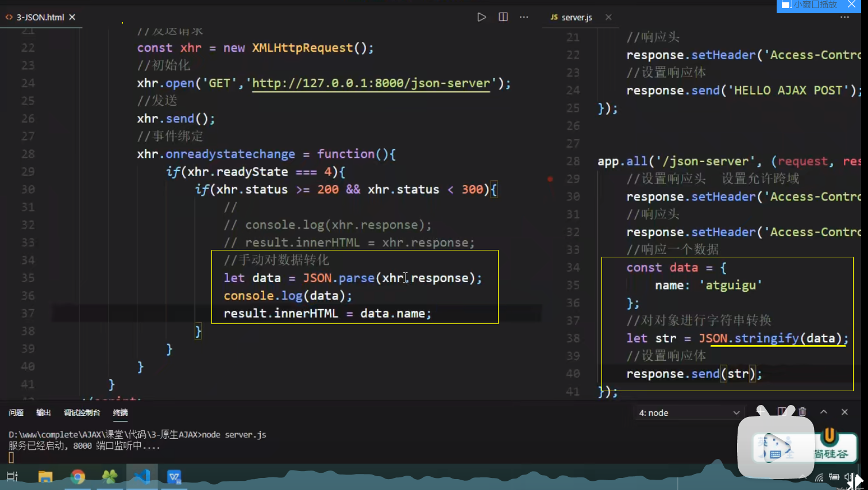
Task: Click "'HELLO AJAX POST'" string in server.js
Action: point(788,90)
